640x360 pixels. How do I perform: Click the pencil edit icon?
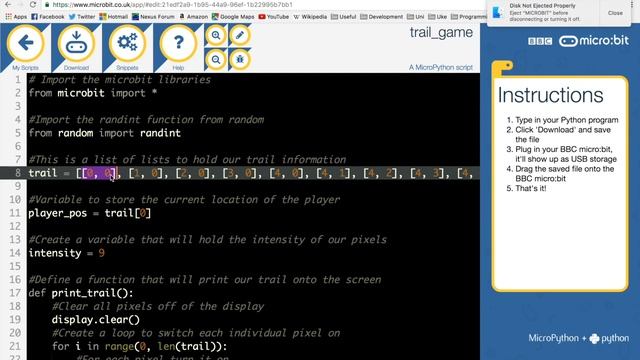(x=240, y=36)
